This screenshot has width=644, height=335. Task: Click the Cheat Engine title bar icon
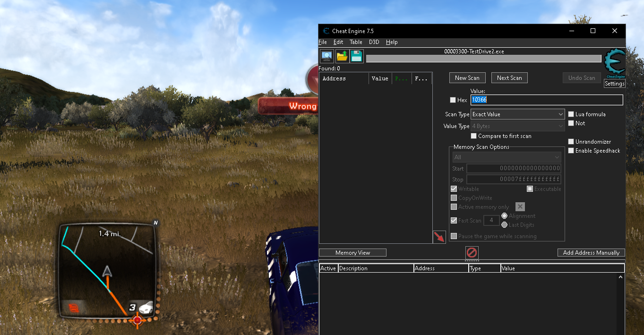[x=326, y=31]
